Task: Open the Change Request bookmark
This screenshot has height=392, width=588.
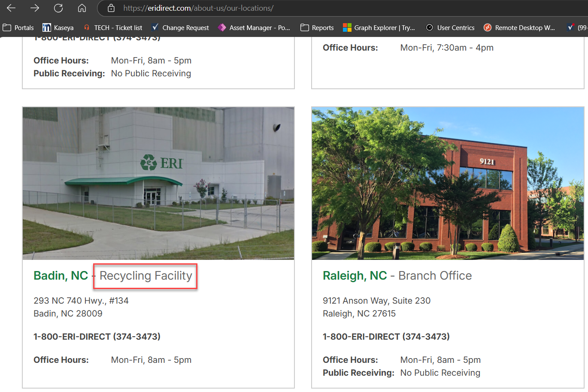Action: click(x=180, y=27)
